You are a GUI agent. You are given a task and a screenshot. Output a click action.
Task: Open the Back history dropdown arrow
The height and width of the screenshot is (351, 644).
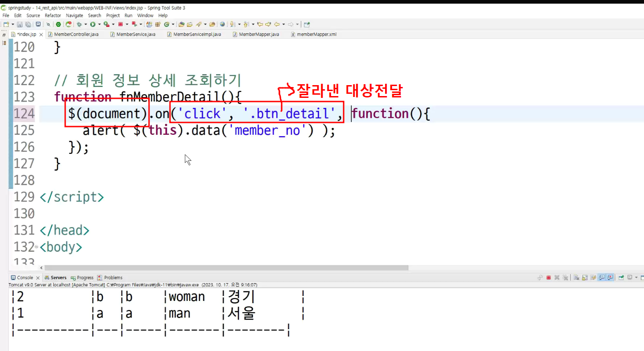click(x=283, y=24)
